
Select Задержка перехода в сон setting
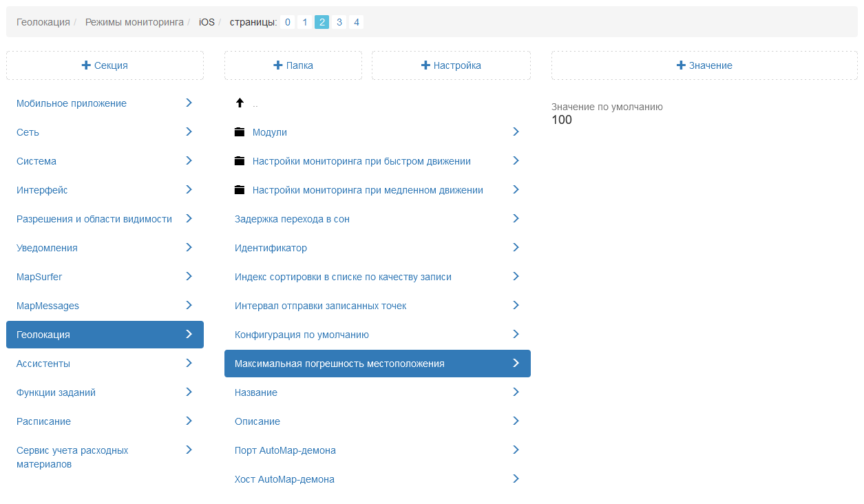377,219
